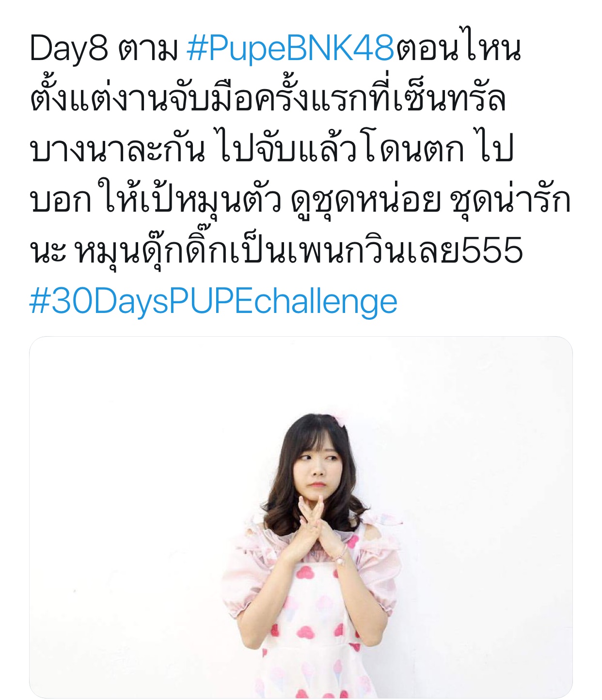This screenshot has width=602, height=700.
Task: Click the tweet line starting with บอก ให้เป้หมุนตัว
Action: click(300, 200)
